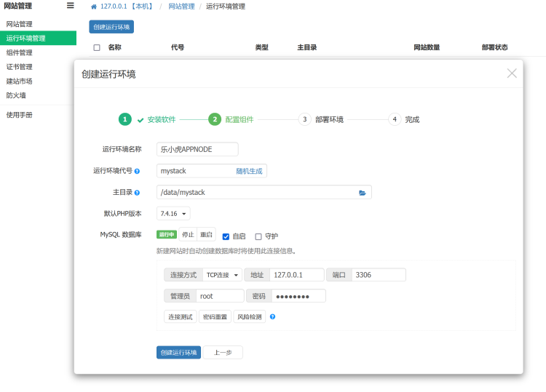This screenshot has width=546, height=392.
Task: Focus the 地址 127.0.0.1 input
Action: coord(297,275)
